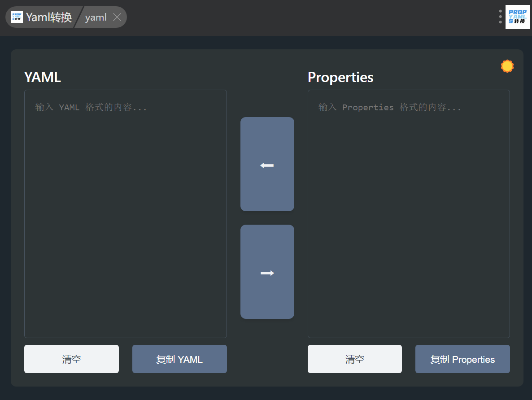Click small app icon beside Yaml转换 title

[17, 17]
